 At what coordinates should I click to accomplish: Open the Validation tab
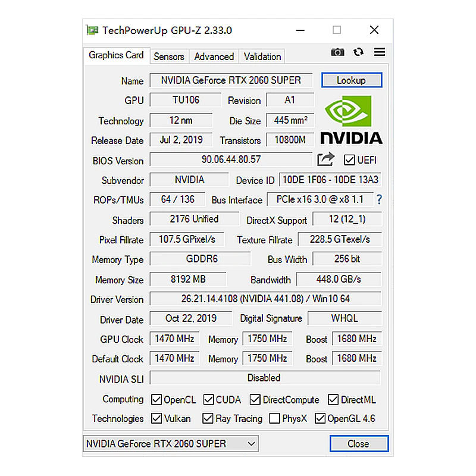point(262,57)
